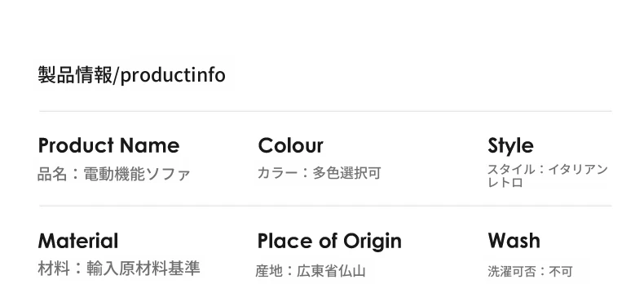Click the word 多色選択可
This screenshot has width=644, height=302.
pos(346,173)
